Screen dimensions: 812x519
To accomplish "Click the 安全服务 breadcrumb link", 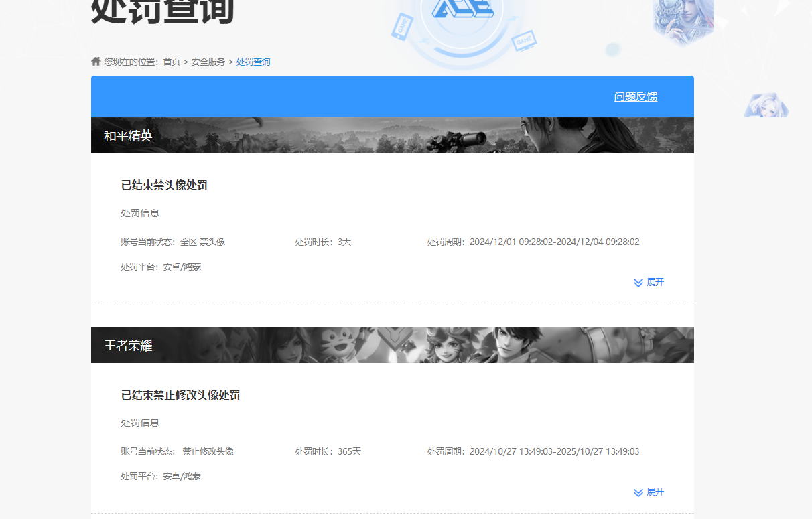I will 207,61.
